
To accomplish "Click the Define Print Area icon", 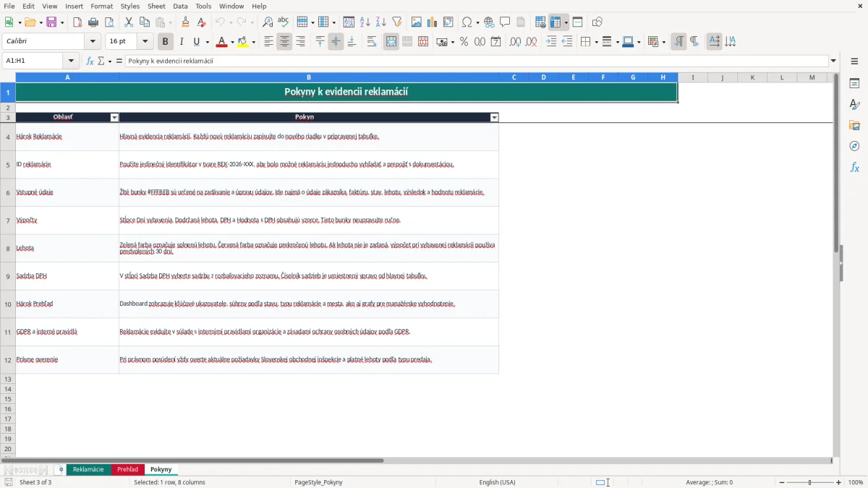I will tap(540, 22).
